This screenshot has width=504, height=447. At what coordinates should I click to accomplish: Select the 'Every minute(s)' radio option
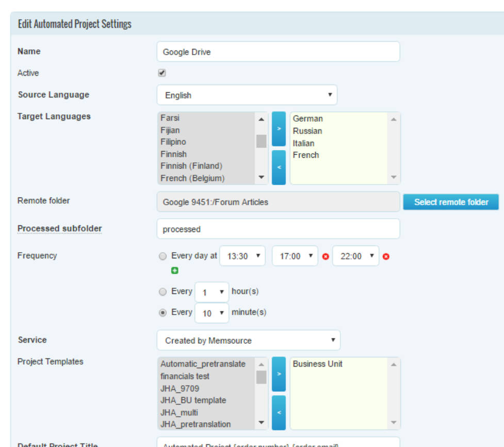(x=163, y=312)
